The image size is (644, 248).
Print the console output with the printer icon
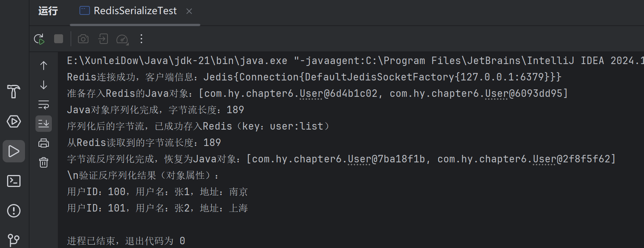click(x=44, y=143)
